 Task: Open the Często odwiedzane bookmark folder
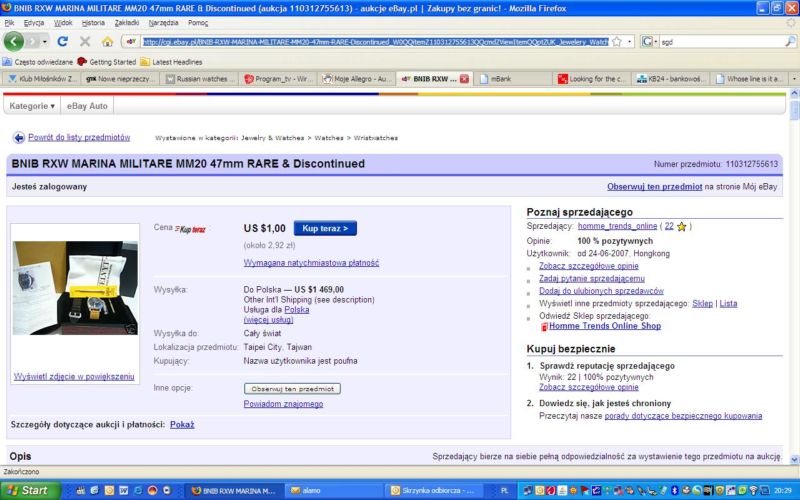click(38, 62)
